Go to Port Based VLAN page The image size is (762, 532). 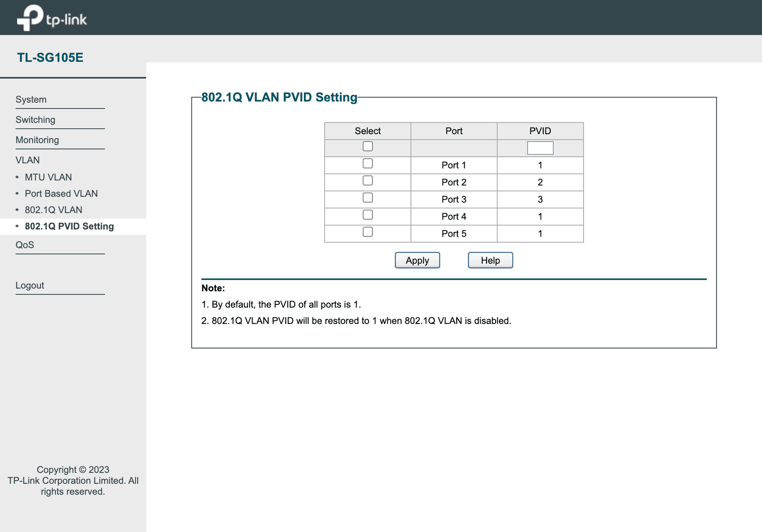coord(61,194)
